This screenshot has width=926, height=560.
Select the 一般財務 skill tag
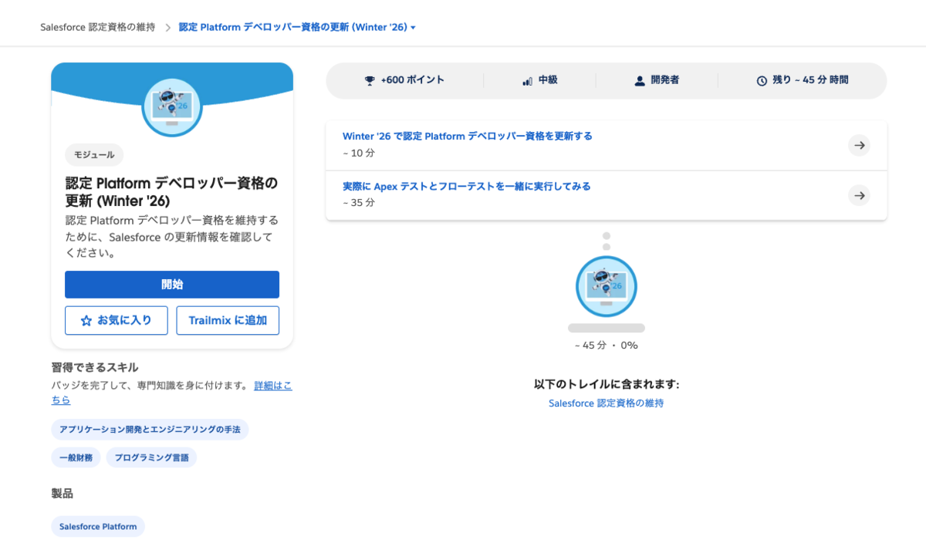pyautogui.click(x=76, y=457)
